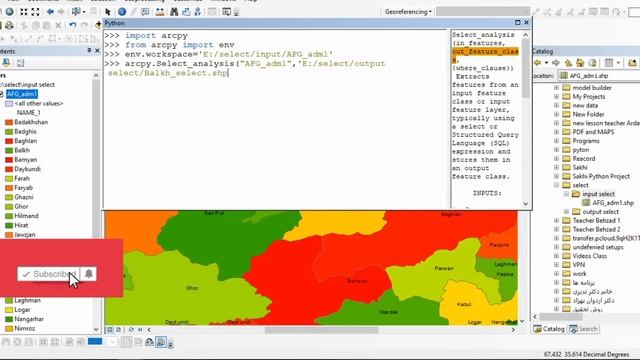This screenshot has height=360, width=640.
Task: Click the Bamyan color symbol
Action: pyautogui.click(x=9, y=160)
